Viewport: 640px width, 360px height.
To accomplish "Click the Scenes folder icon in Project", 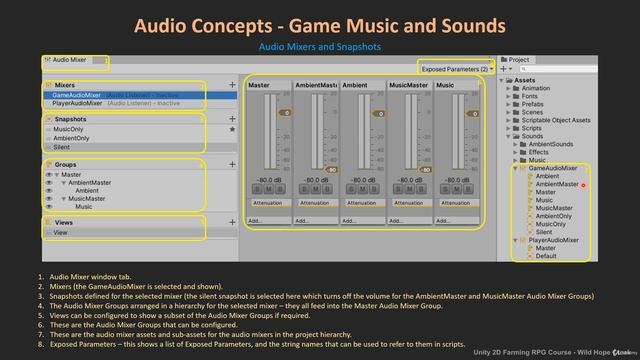I will pyautogui.click(x=516, y=112).
